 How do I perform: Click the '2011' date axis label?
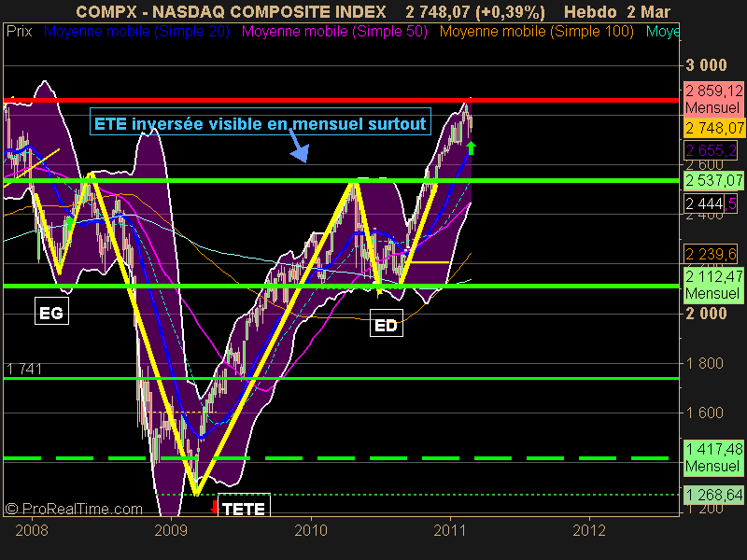click(450, 530)
